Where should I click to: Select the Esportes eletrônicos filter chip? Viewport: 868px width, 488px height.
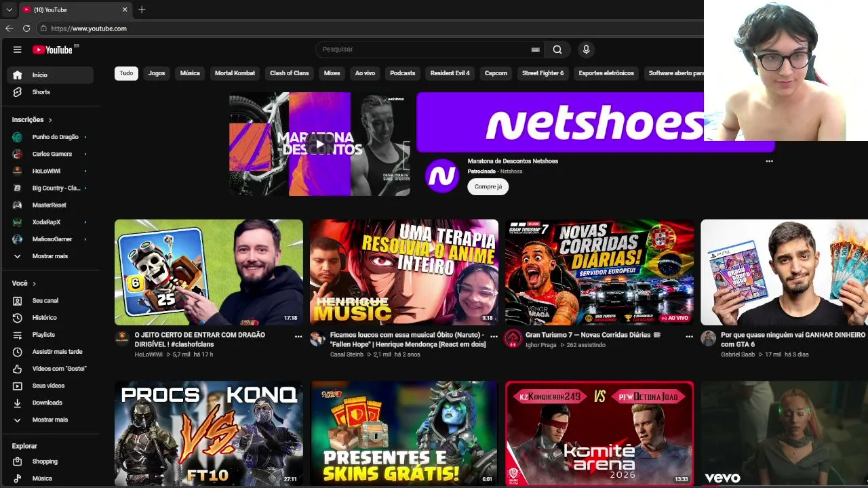click(606, 73)
